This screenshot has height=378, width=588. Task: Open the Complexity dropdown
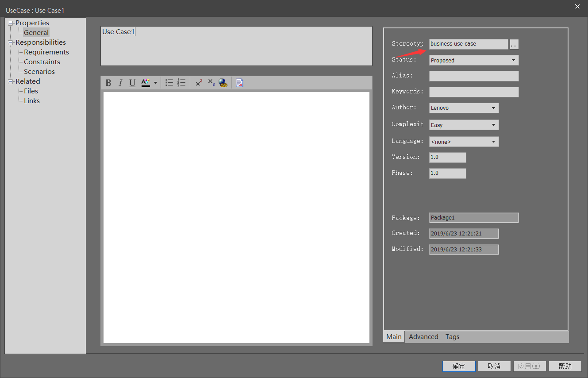[x=494, y=124]
